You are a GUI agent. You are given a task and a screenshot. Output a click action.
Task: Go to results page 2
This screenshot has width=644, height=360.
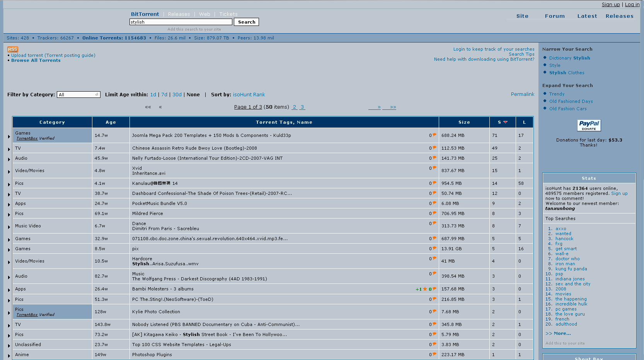295,107
